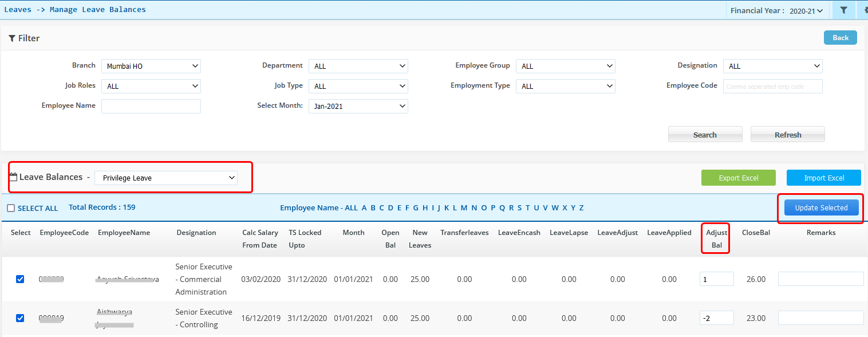
Task: Filter employee names by letter S
Action: pos(519,207)
